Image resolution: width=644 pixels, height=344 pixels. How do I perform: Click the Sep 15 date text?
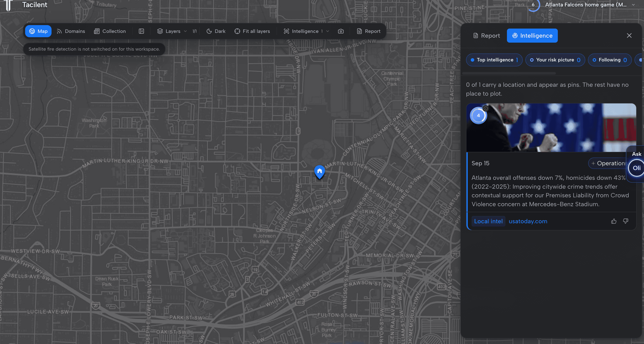(480, 163)
